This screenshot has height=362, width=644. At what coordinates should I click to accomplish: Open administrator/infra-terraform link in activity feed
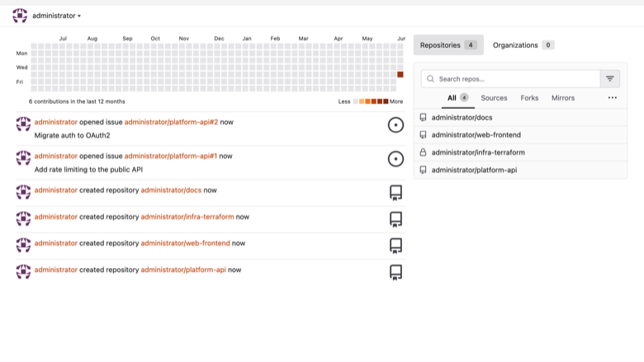point(187,217)
